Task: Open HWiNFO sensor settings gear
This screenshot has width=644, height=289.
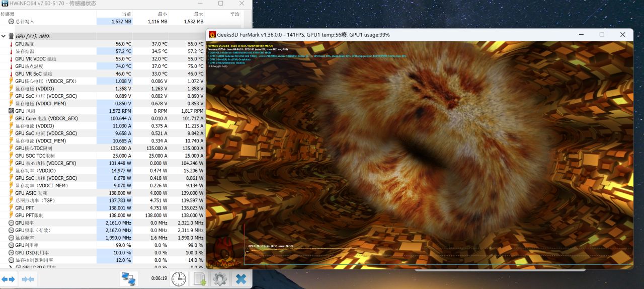Action: [220, 278]
